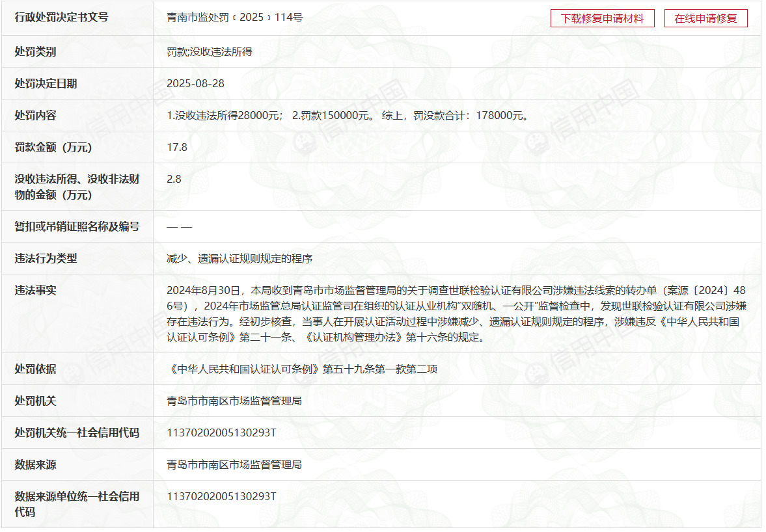
Task: Click the 处罚内容 description text
Action: click(347, 116)
